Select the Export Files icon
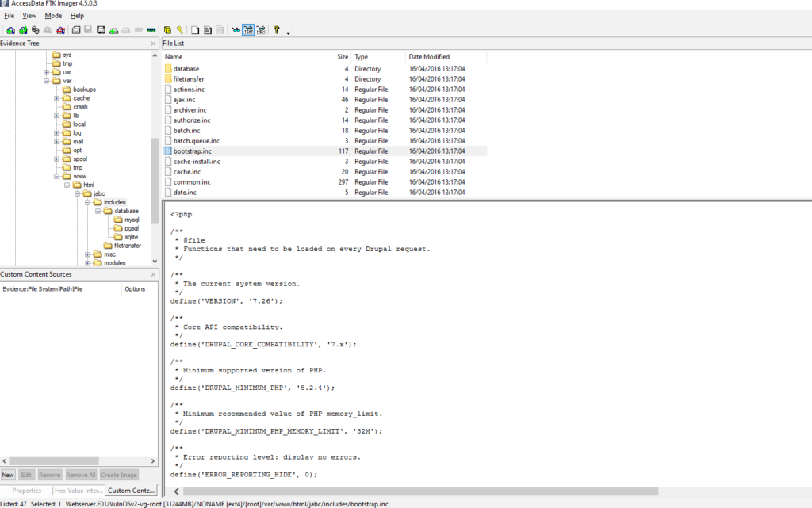 (x=167, y=29)
